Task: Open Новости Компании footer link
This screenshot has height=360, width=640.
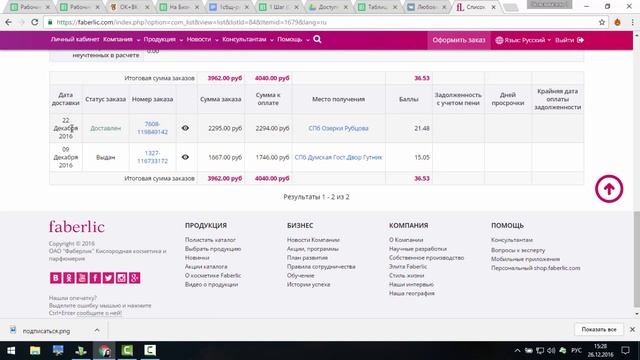Action: click(x=313, y=240)
